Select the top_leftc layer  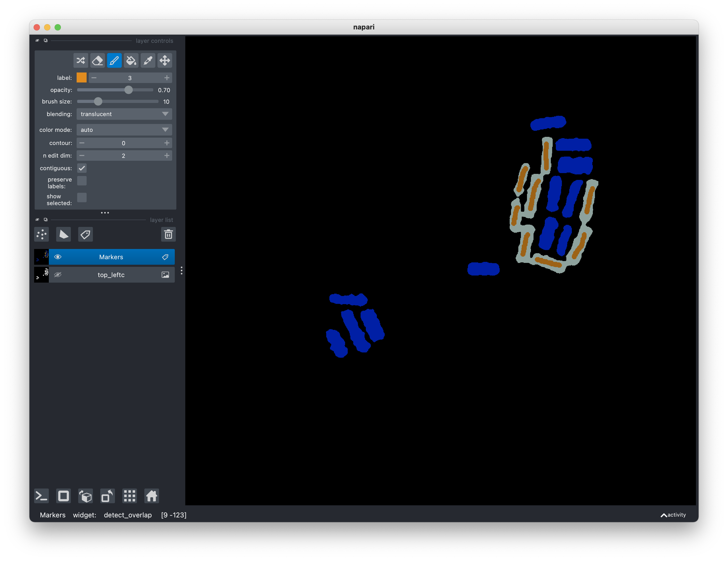pyautogui.click(x=111, y=275)
